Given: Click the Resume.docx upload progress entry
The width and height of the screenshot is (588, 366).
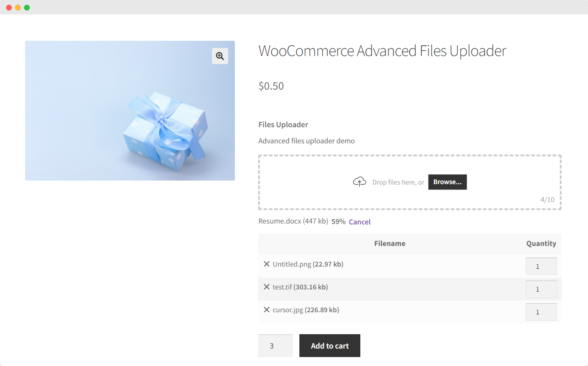Looking at the screenshot, I should tap(293, 221).
